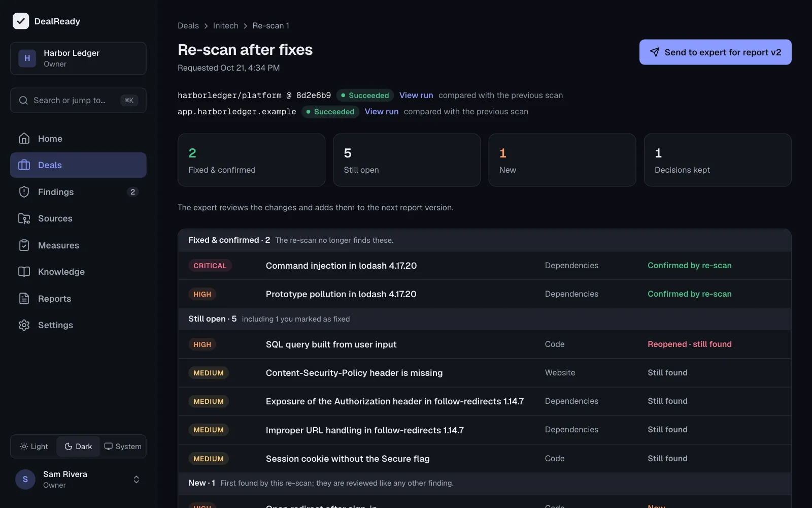Go to the Findings section
Screen dimensions: 812x508
coord(78,192)
